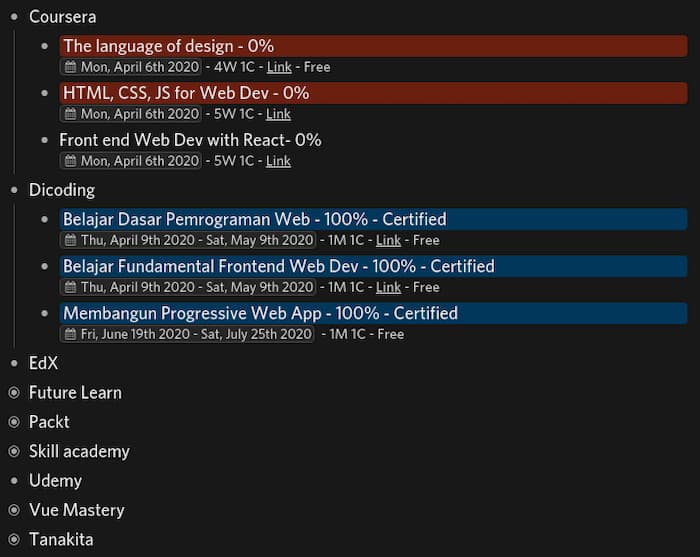Follow the Link under Belajar Dasar Pemrograman Web

coord(388,240)
